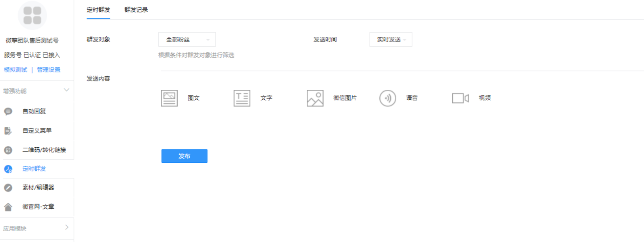The width and height of the screenshot is (644, 242).
Task: Click the 自动回复 chat bubble icon
Action: click(x=8, y=112)
